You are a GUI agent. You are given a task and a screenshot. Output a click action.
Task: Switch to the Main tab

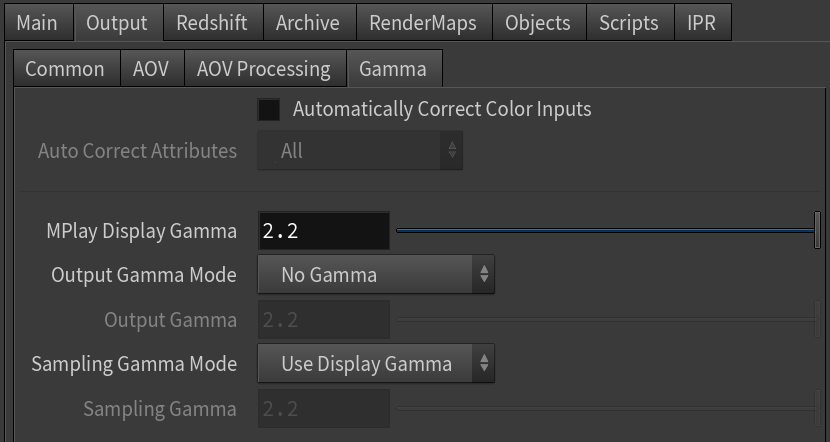click(x=38, y=22)
